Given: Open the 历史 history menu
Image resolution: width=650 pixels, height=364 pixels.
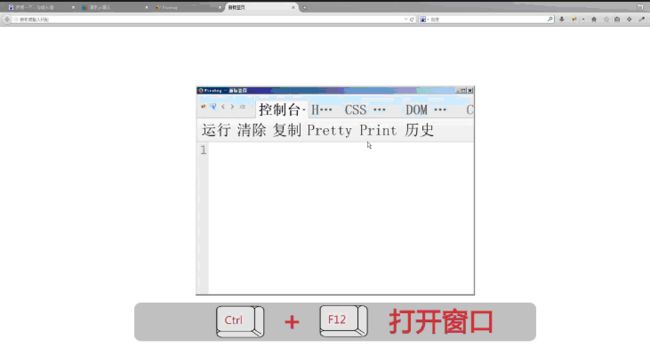Looking at the screenshot, I should tap(419, 130).
